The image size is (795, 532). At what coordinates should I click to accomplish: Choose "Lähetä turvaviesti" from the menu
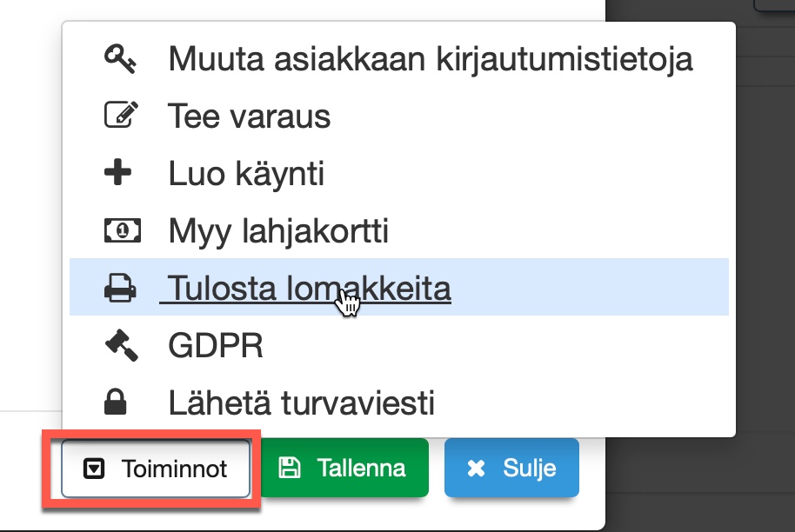(301, 403)
